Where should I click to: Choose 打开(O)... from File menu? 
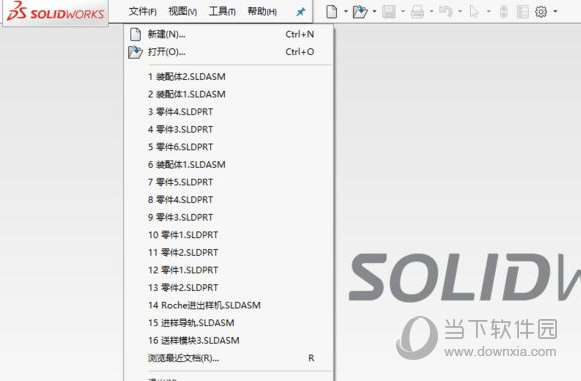pyautogui.click(x=229, y=52)
